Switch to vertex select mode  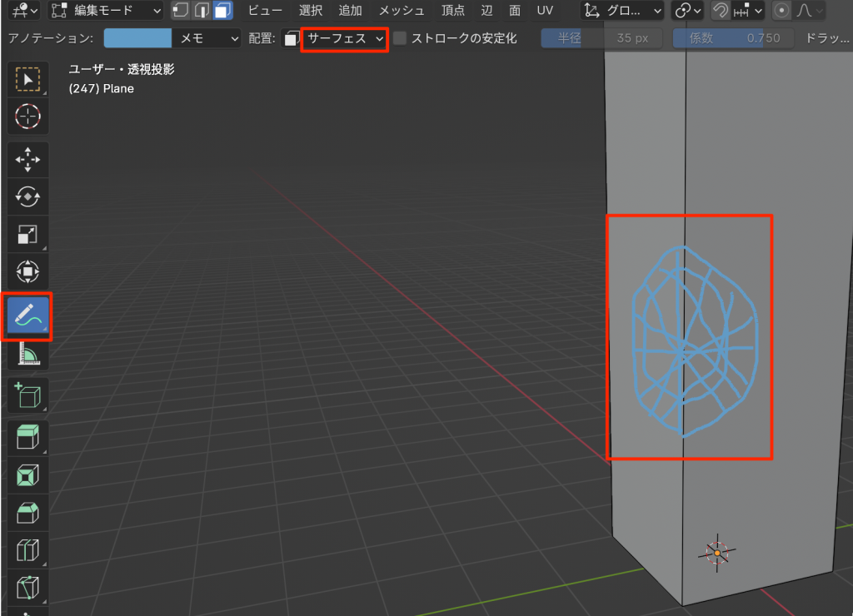click(x=180, y=11)
